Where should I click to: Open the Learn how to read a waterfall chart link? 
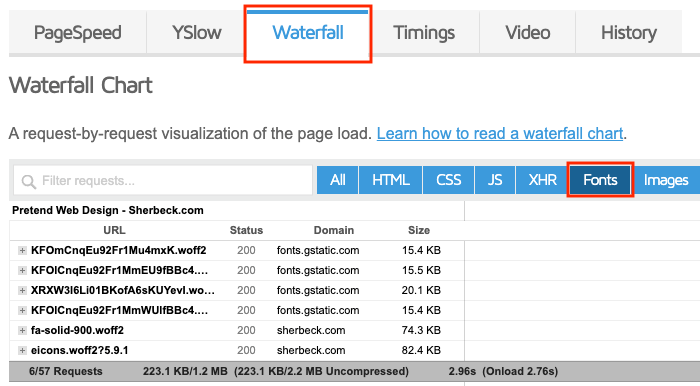(x=500, y=133)
